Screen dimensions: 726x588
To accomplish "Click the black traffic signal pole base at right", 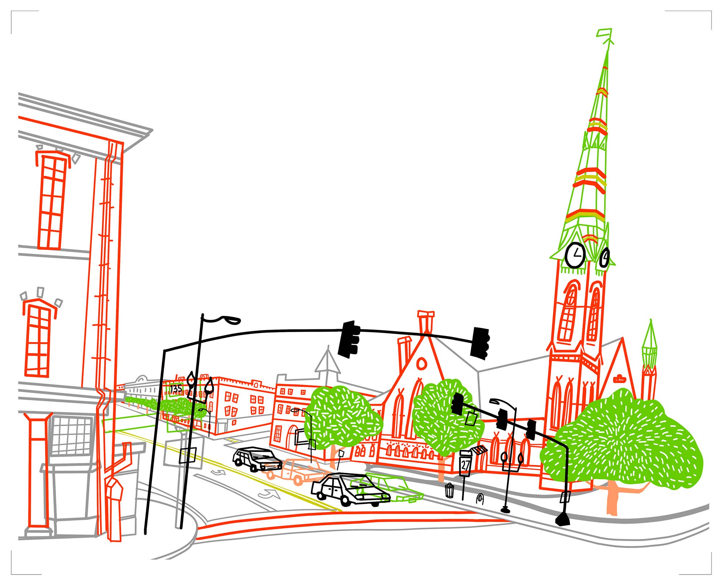I will pyautogui.click(x=563, y=520).
